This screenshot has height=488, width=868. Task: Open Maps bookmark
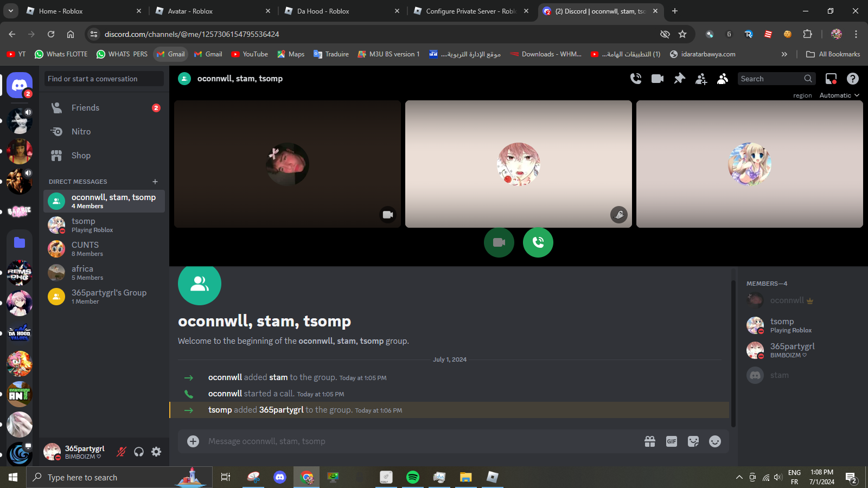click(291, 54)
